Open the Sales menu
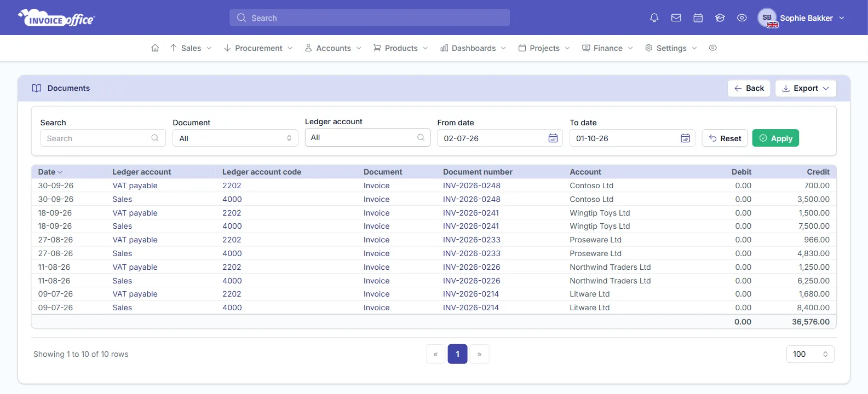868x394 pixels. point(191,48)
